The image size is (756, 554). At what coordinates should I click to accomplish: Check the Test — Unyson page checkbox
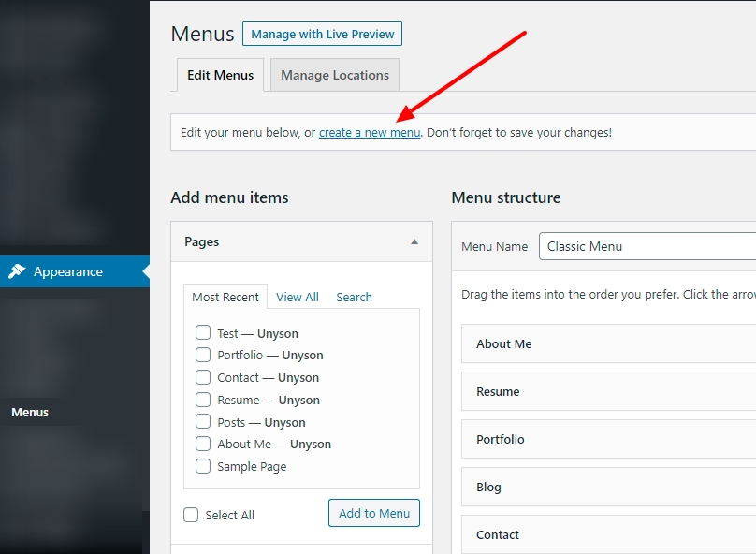tap(203, 332)
